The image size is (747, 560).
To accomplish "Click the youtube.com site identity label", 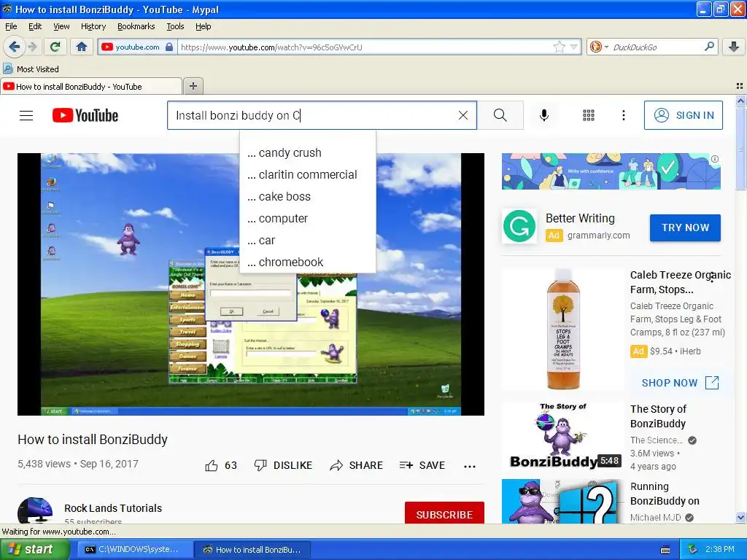I will click(137, 47).
